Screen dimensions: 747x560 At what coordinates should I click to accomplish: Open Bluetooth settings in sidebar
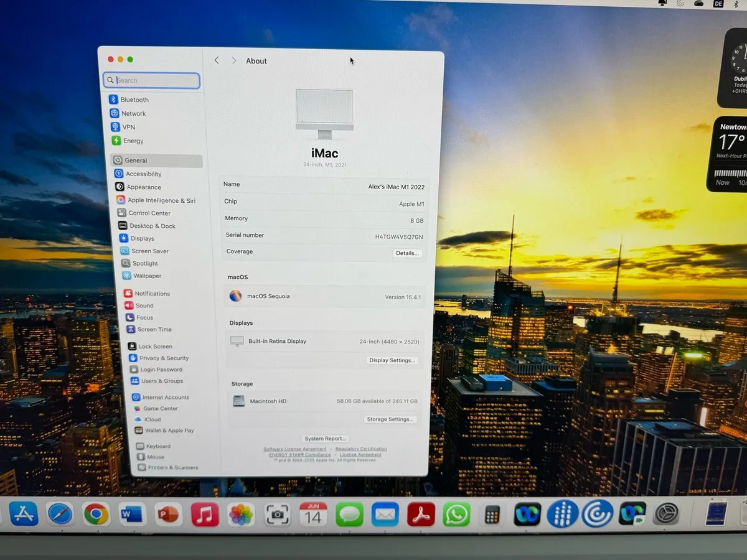[129, 100]
